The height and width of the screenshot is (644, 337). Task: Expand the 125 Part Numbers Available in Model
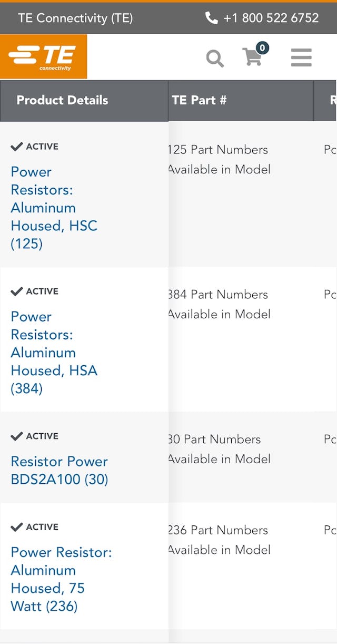tap(218, 159)
